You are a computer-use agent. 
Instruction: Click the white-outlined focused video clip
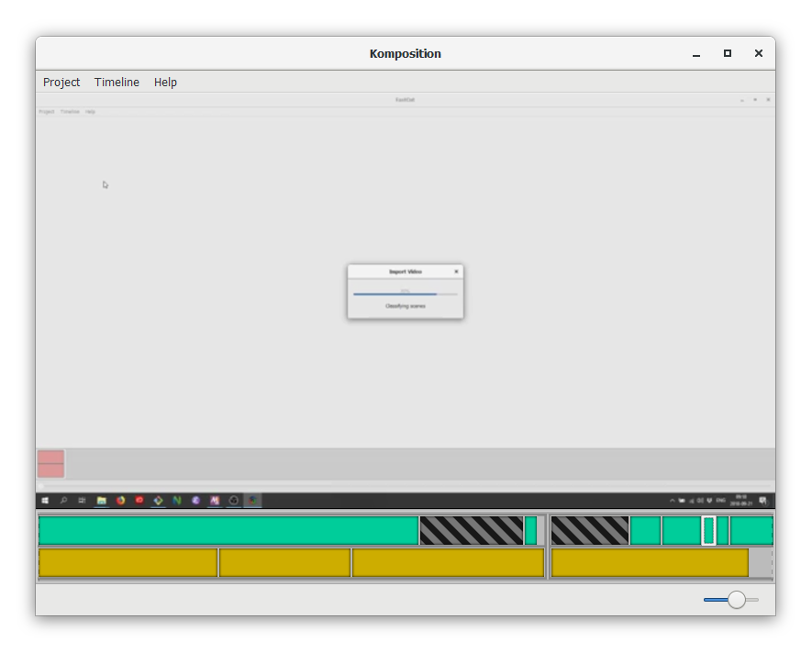(x=708, y=531)
